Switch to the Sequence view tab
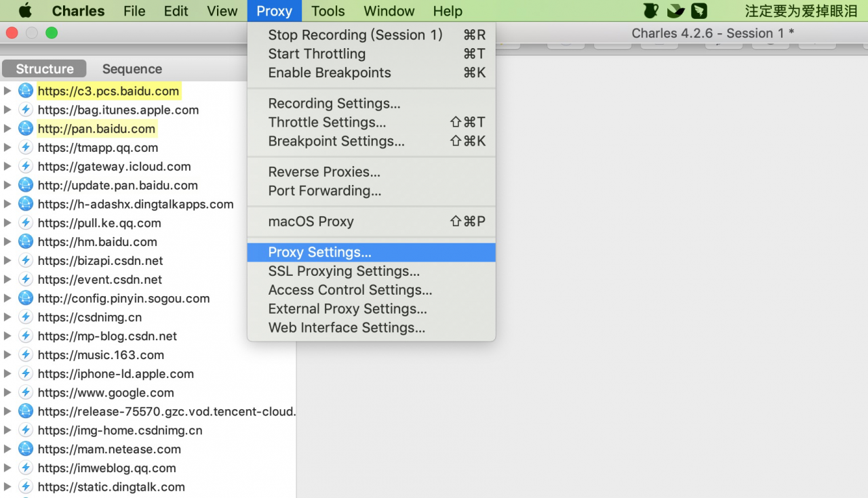The width and height of the screenshot is (868, 498). (x=132, y=68)
